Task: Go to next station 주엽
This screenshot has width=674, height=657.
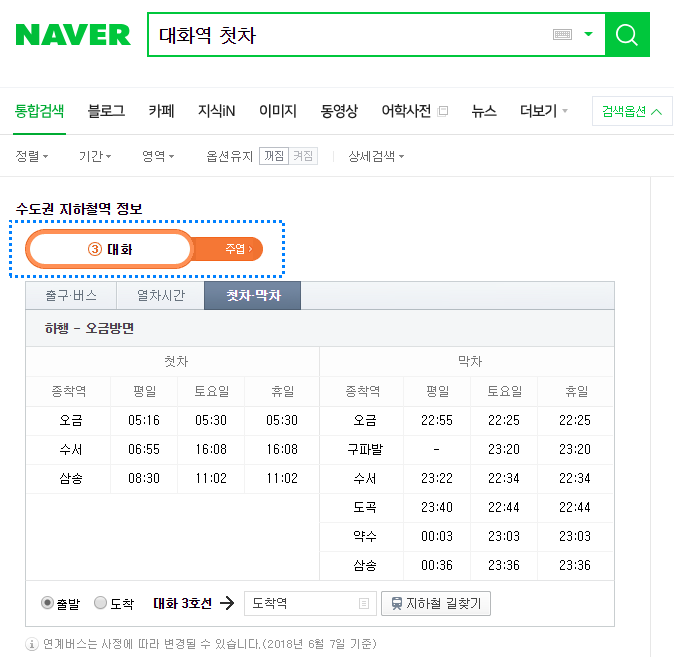Action: click(x=239, y=249)
